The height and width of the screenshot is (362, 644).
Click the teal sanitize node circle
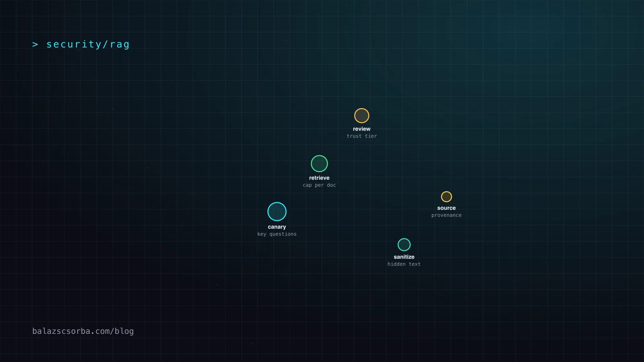[404, 245]
